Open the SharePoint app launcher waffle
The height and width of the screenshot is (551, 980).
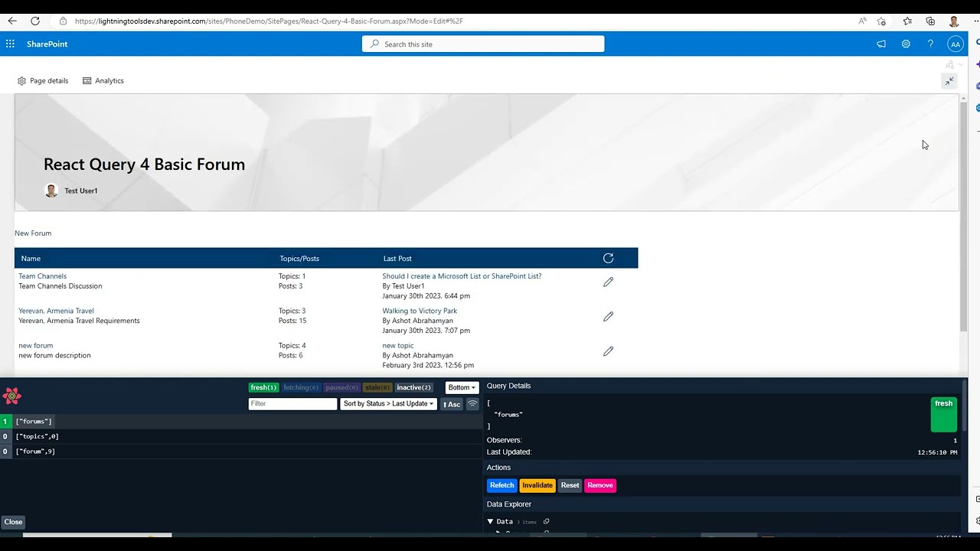point(10,44)
